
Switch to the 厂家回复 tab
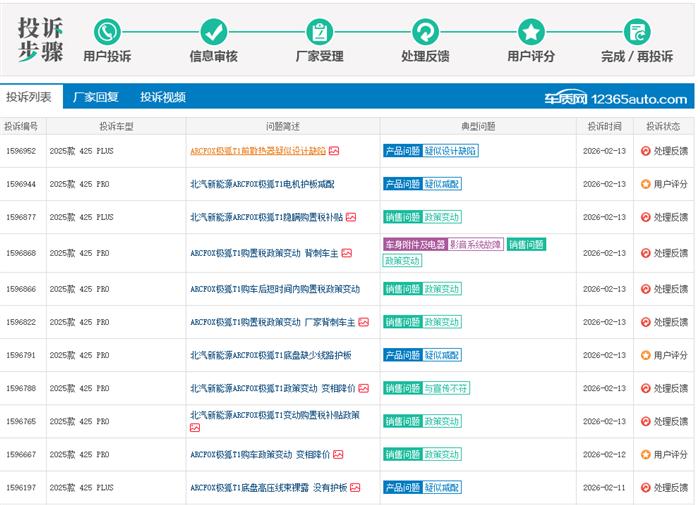click(x=96, y=97)
